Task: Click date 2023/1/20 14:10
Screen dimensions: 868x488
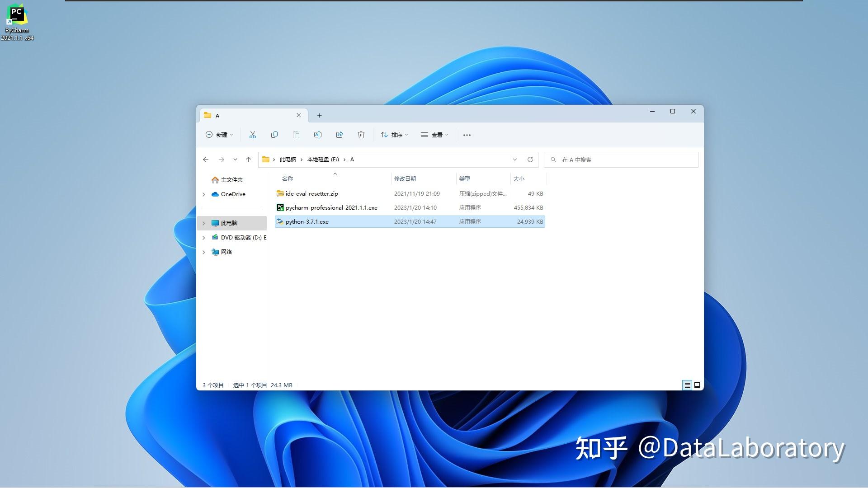Action: point(415,207)
